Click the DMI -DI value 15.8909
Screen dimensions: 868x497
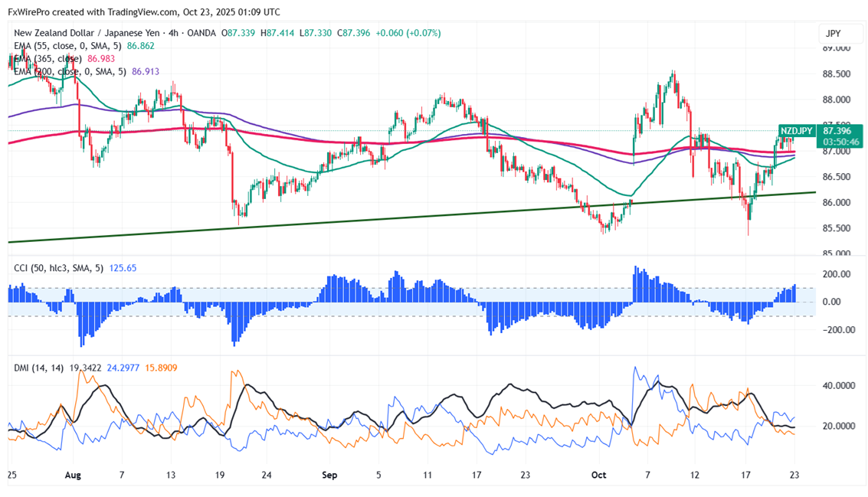161,368
